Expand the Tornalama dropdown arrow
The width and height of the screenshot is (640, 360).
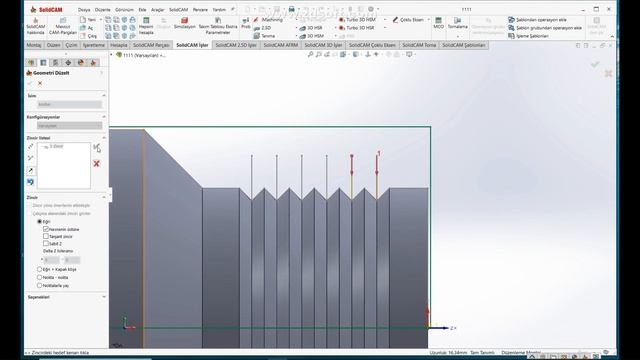tap(458, 36)
